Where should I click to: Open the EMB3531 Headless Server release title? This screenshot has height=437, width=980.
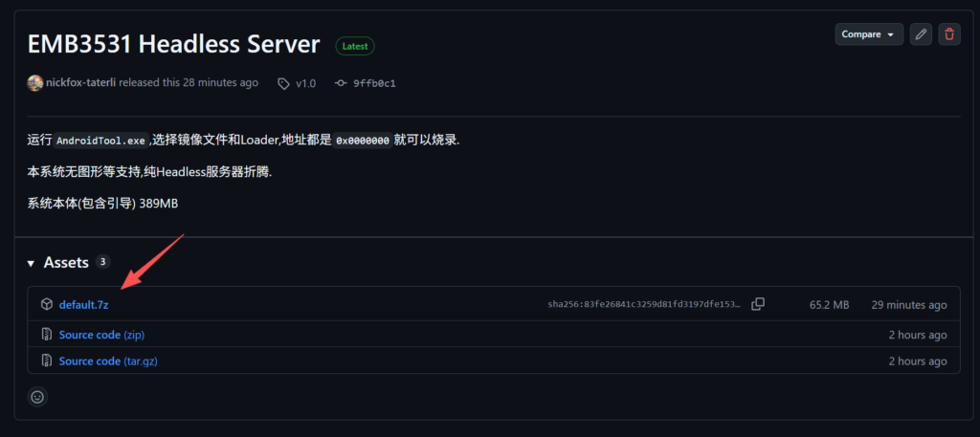(x=173, y=44)
